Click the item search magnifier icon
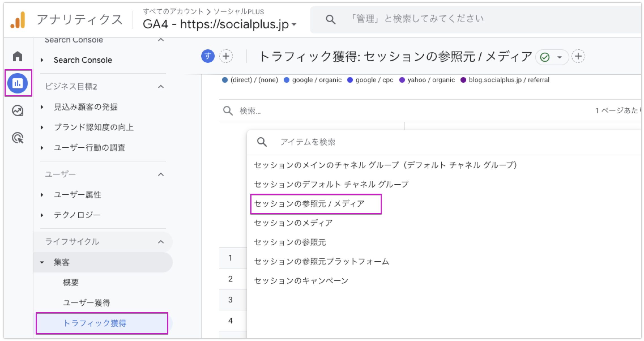The height and width of the screenshot is (341, 644). click(x=262, y=142)
